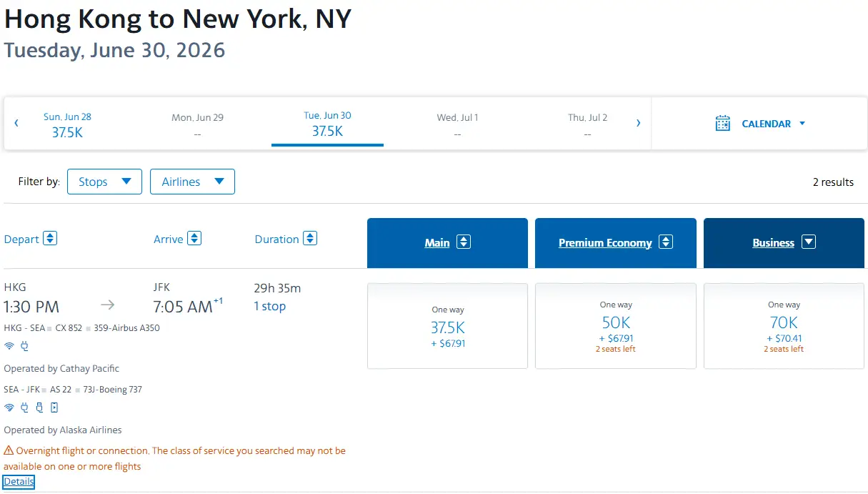Click the power outlet icon on the CX 852 segment
The width and height of the screenshot is (868, 494).
pos(24,346)
